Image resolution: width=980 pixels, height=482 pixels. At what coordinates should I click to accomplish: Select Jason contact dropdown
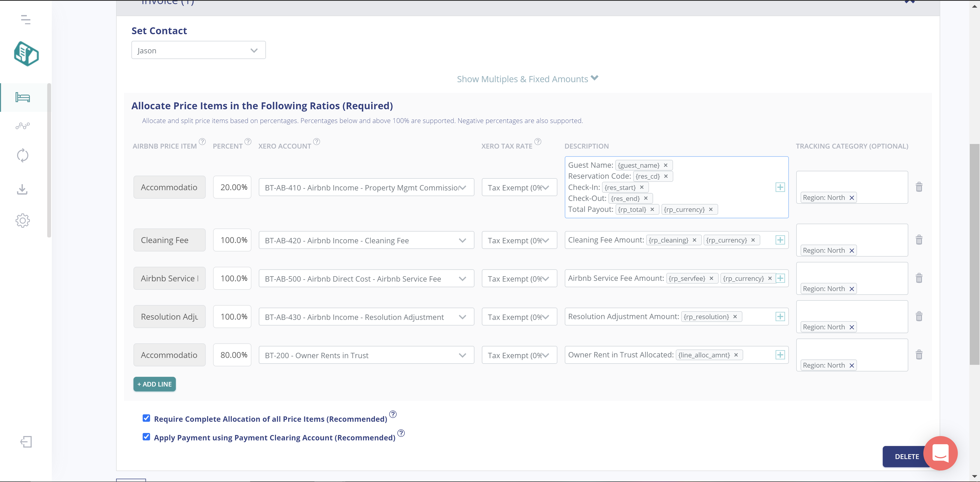[x=198, y=50]
